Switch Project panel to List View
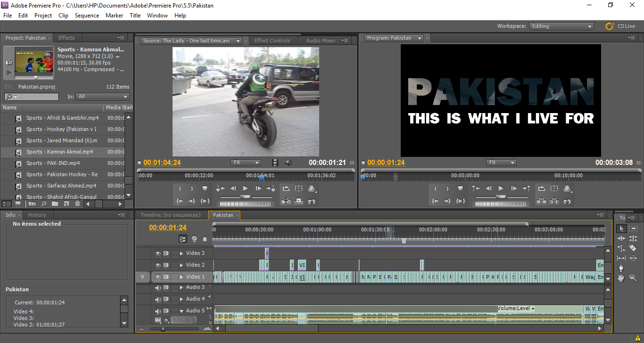Screen dimensions: 644x343 6,204
